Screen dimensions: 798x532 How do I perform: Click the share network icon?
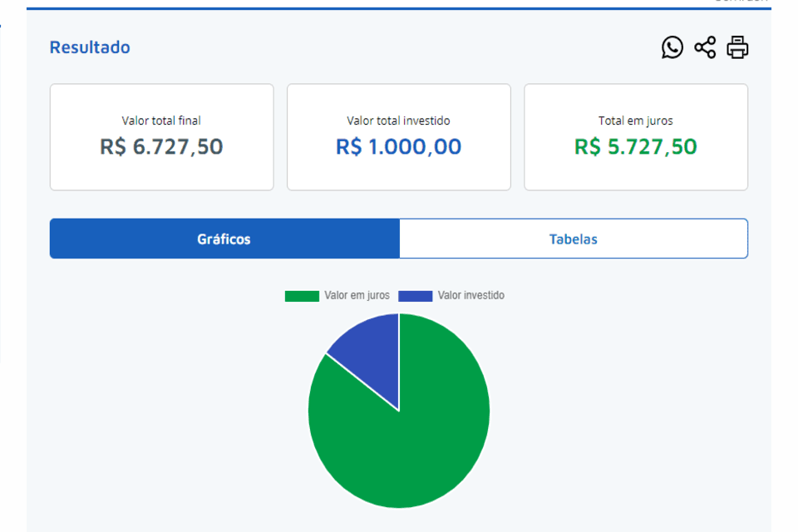(x=705, y=48)
